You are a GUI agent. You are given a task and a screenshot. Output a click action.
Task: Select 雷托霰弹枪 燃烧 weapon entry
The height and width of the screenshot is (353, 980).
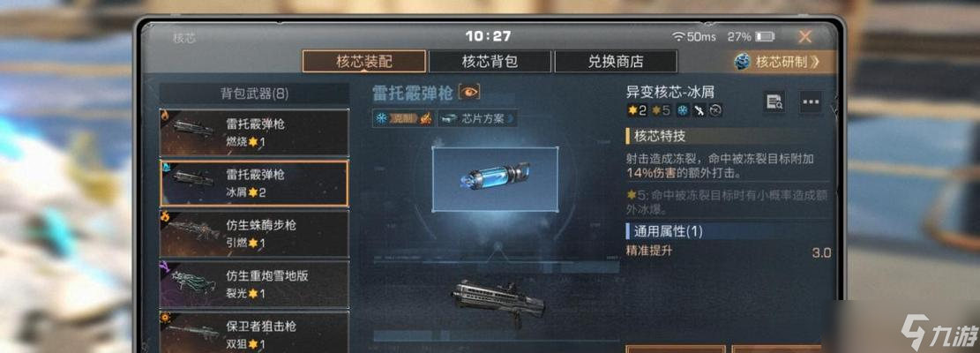254,132
